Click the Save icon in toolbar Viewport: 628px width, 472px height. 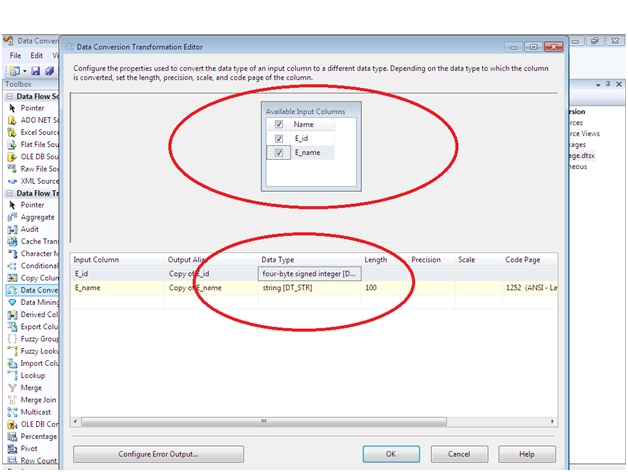[35, 71]
